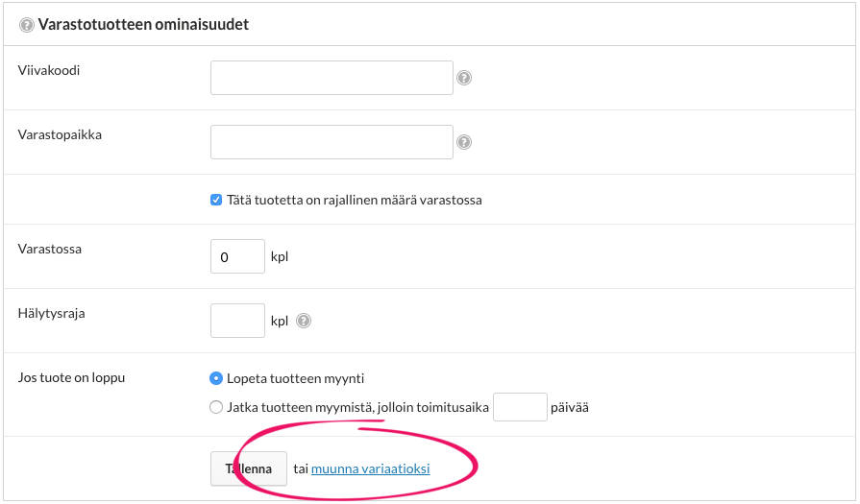Open the help icon next to Viivakoodi field
The height and width of the screenshot is (504, 860).
(x=464, y=79)
